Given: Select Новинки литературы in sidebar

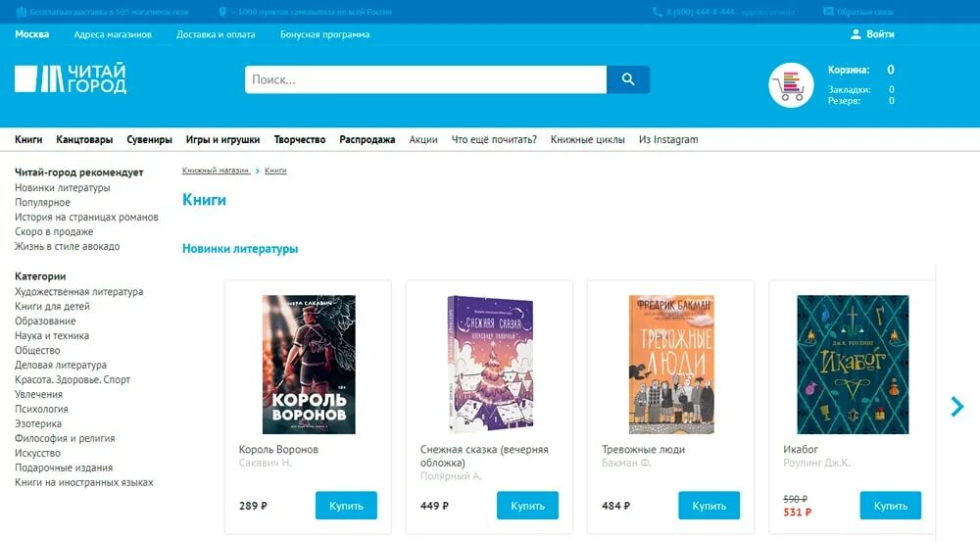Looking at the screenshot, I should click(x=63, y=187).
